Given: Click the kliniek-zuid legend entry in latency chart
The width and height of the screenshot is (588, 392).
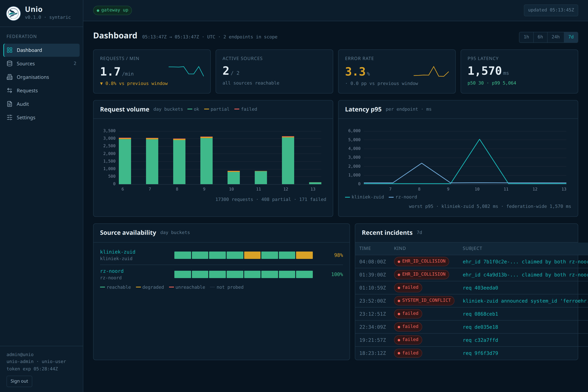Looking at the screenshot, I should (364, 197).
